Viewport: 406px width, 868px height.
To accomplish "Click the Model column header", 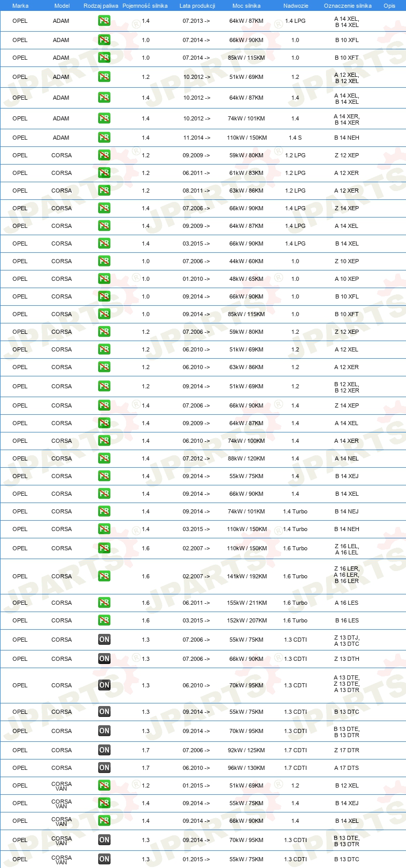I will coord(62,6).
